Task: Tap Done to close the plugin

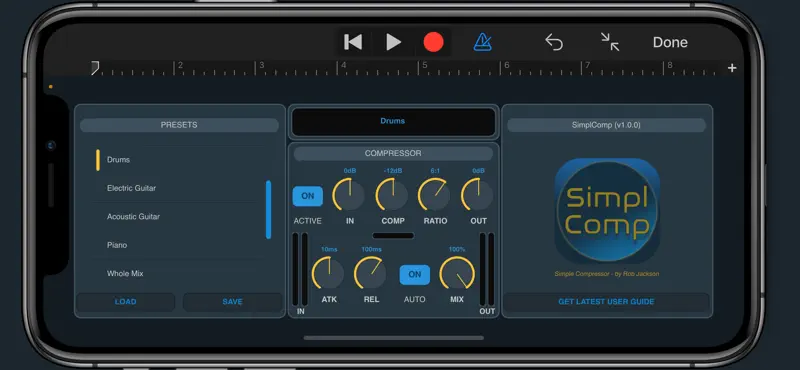Action: [670, 42]
